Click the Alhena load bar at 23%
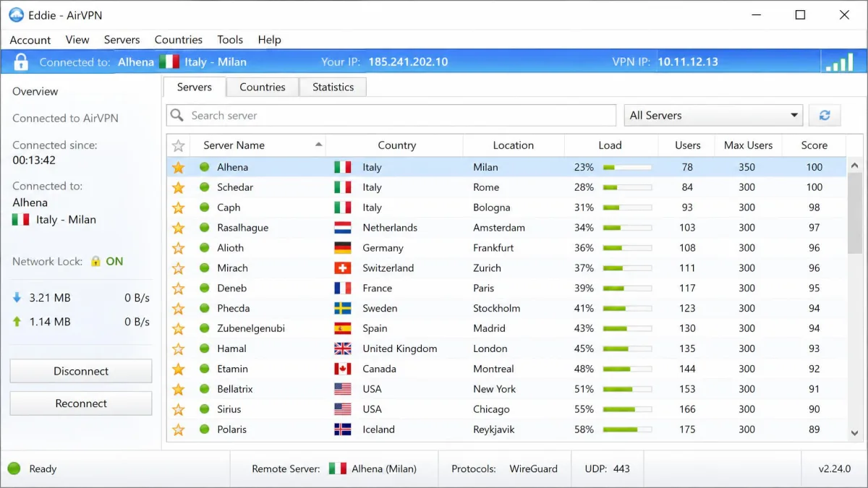868x488 pixels. click(x=627, y=167)
